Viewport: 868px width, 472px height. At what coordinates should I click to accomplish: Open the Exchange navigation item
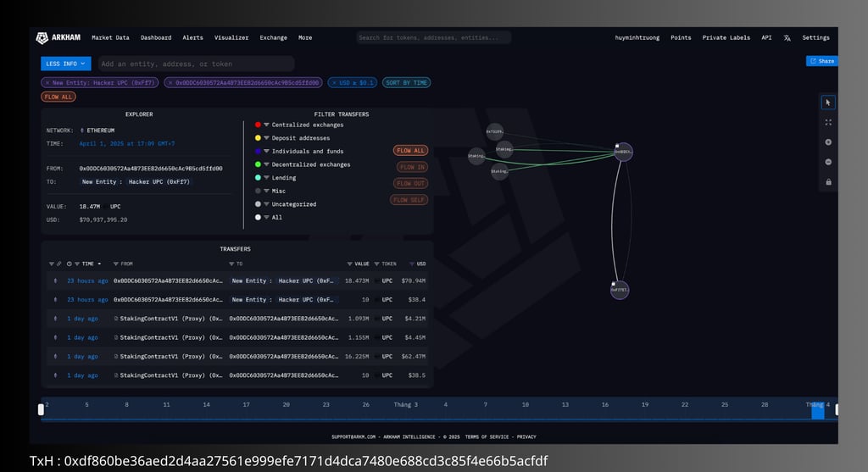274,37
